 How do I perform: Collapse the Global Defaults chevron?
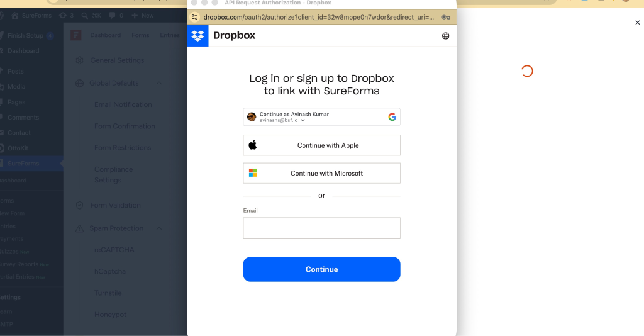159,83
